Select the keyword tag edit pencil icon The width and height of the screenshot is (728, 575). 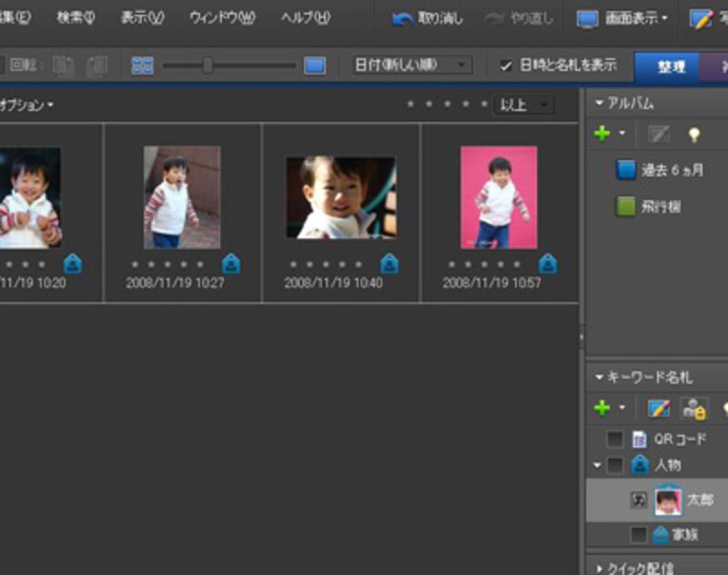658,408
